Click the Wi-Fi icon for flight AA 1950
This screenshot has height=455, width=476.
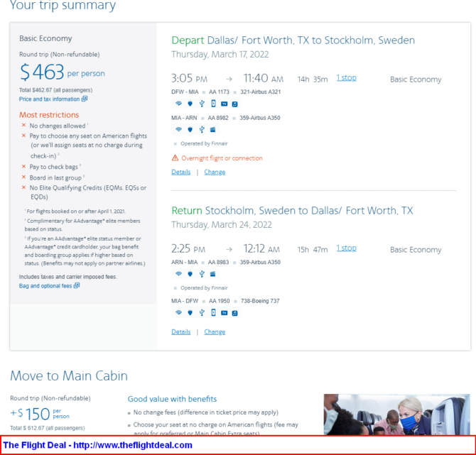[178, 312]
